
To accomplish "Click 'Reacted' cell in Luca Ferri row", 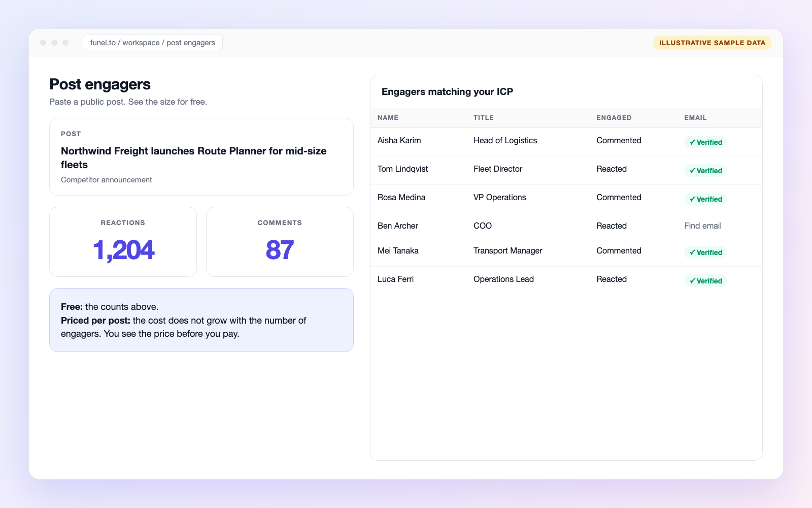I will point(612,279).
